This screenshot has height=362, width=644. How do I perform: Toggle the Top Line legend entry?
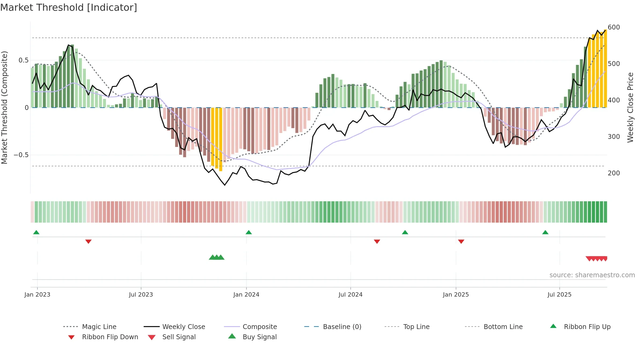pyautogui.click(x=407, y=327)
